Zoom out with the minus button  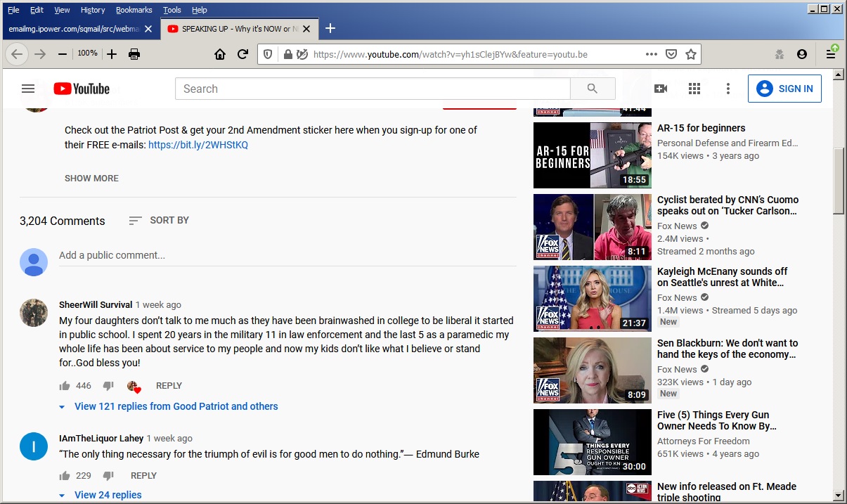click(63, 54)
